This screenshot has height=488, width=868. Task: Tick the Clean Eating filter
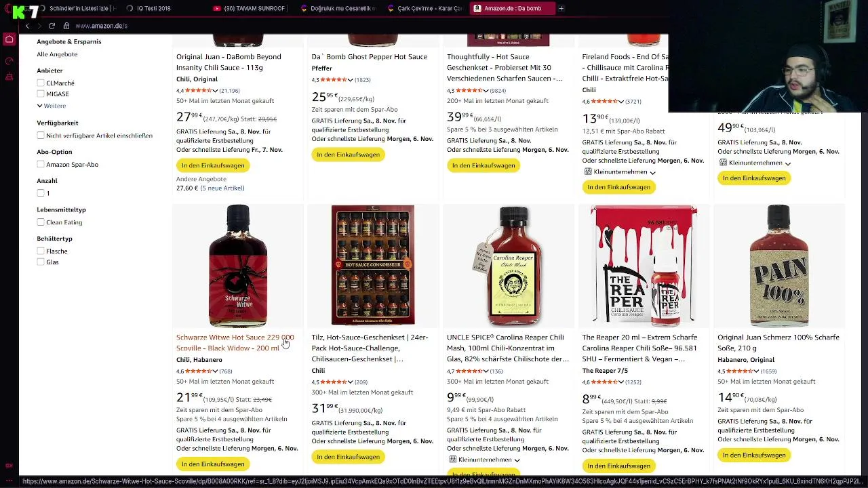41,222
